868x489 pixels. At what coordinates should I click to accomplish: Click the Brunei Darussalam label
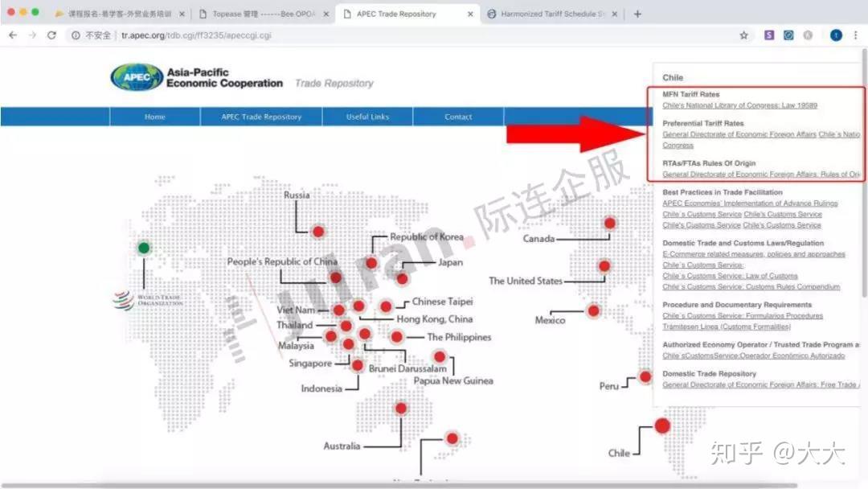click(407, 369)
